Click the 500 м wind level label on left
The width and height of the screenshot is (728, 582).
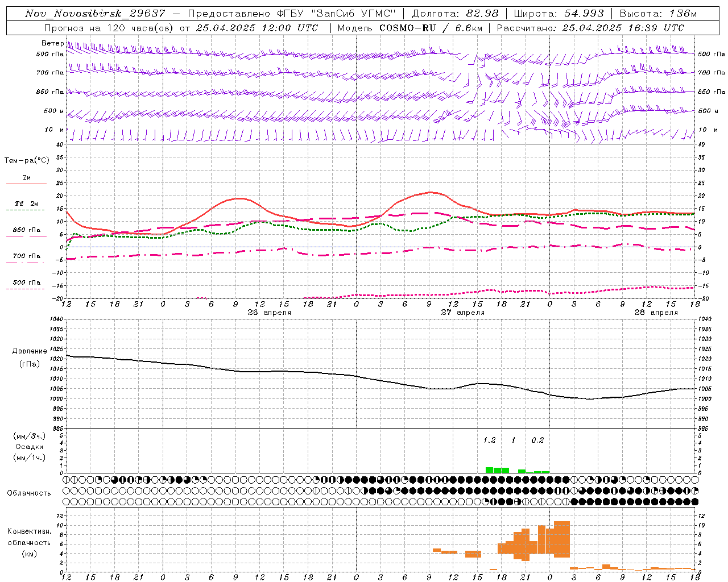point(55,111)
